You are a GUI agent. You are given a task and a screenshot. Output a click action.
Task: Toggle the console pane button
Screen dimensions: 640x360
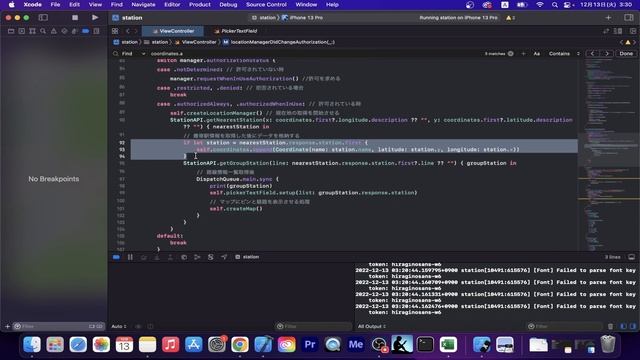633,326
